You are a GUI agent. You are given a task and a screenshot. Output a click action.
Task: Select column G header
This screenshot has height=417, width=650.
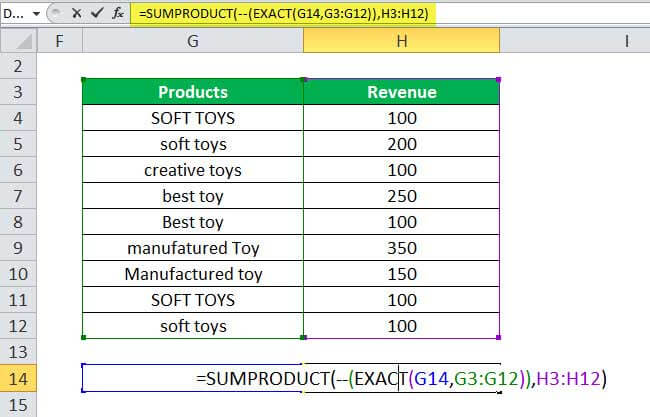point(192,41)
